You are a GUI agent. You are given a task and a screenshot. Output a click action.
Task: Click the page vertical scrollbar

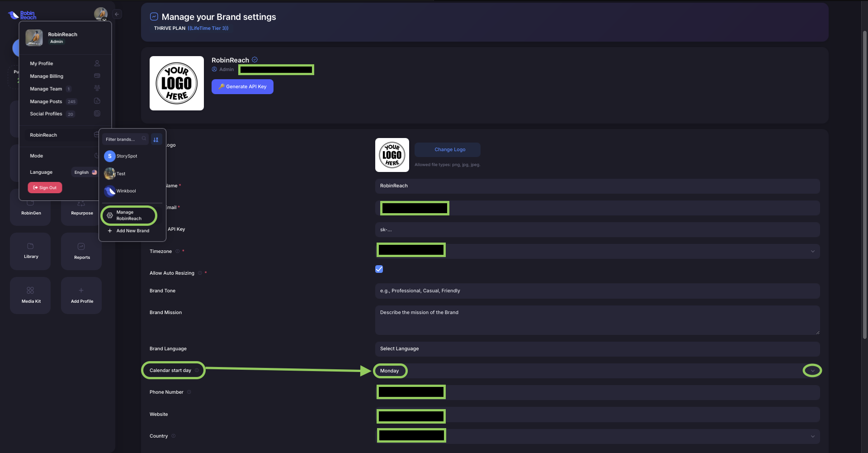[865, 186]
